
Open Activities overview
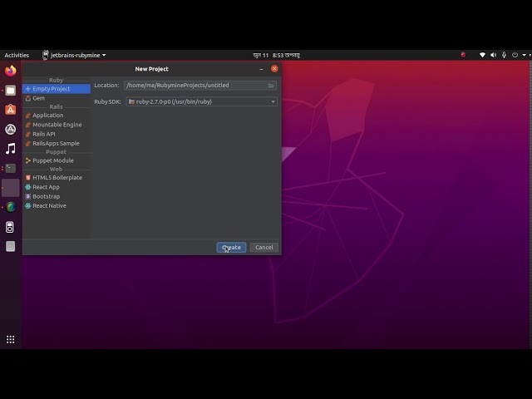(17, 55)
